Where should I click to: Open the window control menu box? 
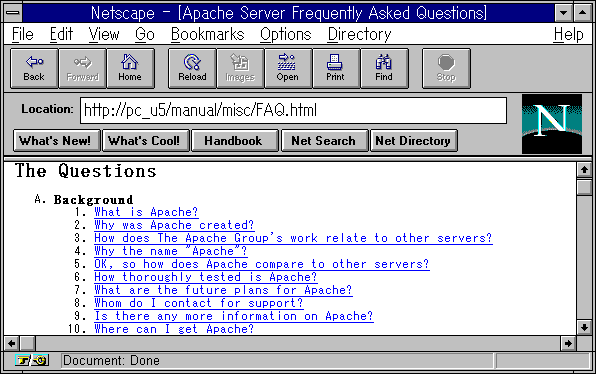tap(13, 13)
